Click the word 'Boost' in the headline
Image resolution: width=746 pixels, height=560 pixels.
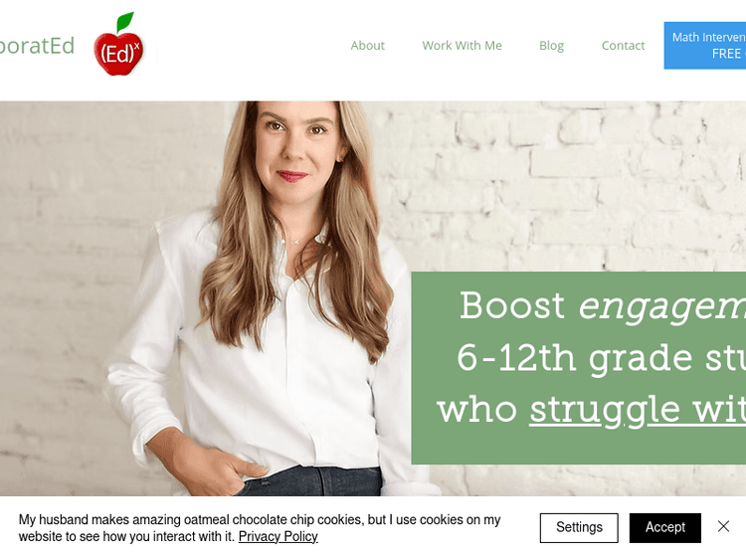pyautogui.click(x=512, y=305)
